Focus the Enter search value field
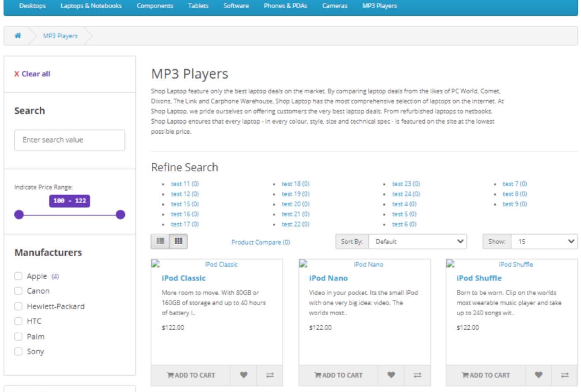 pos(70,140)
